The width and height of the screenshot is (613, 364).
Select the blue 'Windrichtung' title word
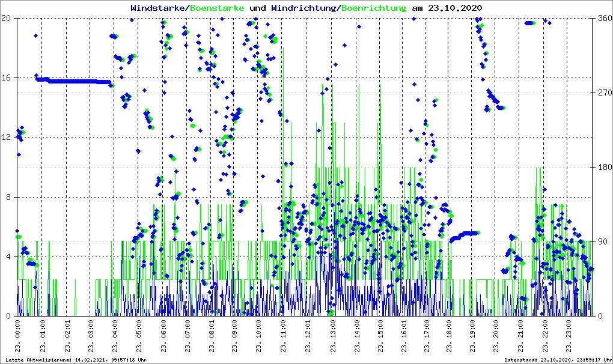pos(303,8)
